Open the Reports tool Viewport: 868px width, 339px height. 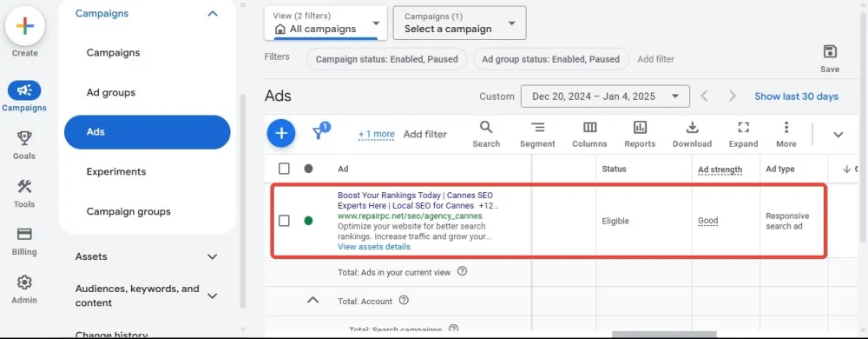click(640, 135)
